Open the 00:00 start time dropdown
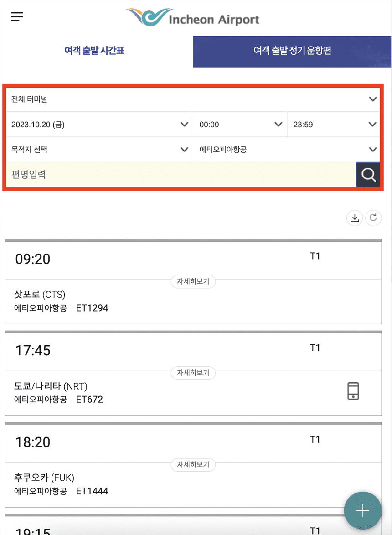 [x=239, y=124]
